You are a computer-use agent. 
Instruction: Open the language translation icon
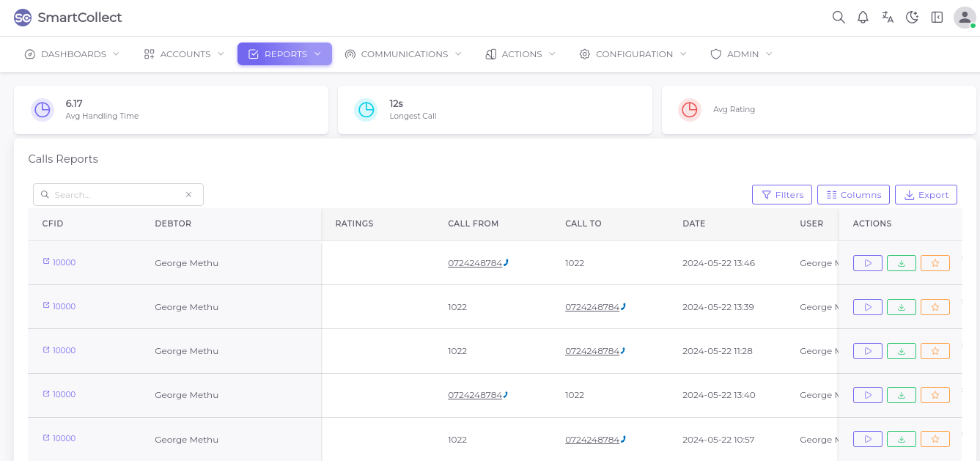pos(888,18)
